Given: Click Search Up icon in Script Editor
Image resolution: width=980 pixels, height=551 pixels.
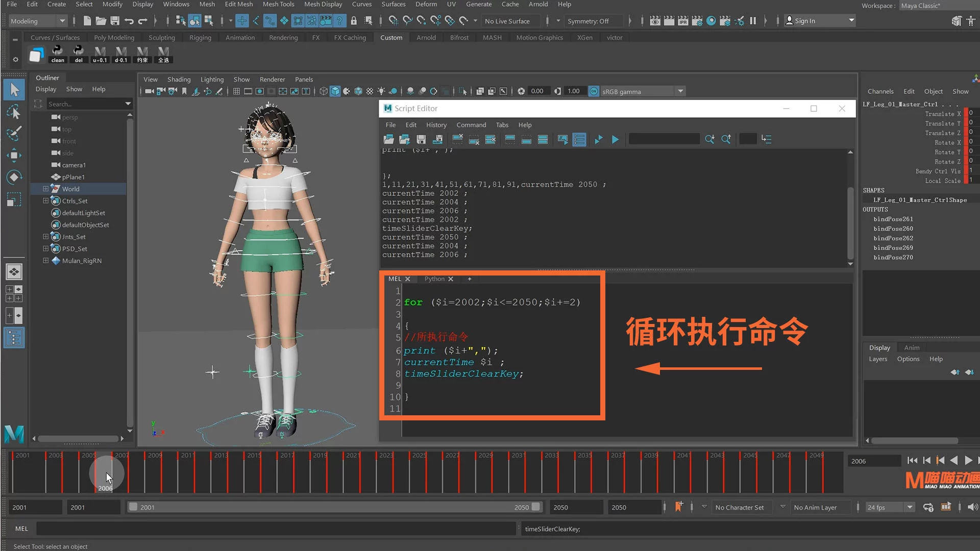Looking at the screenshot, I should pos(726,139).
